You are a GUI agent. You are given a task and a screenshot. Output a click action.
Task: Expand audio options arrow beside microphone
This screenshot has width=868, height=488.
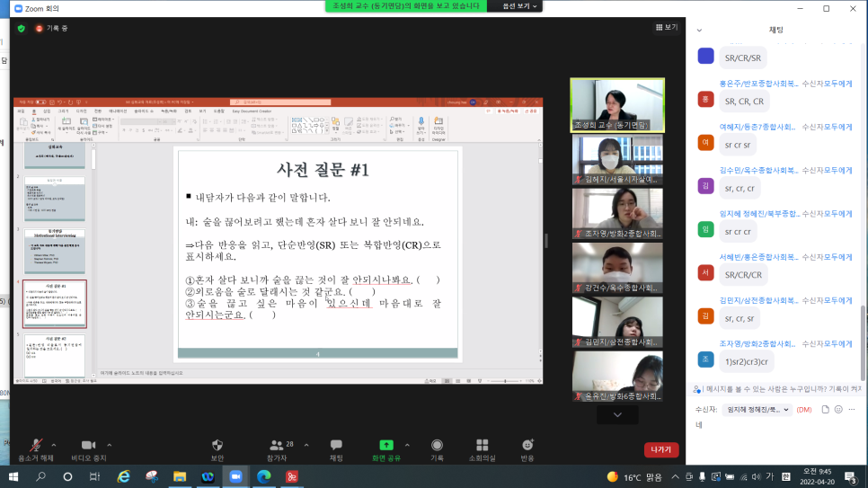click(x=54, y=445)
